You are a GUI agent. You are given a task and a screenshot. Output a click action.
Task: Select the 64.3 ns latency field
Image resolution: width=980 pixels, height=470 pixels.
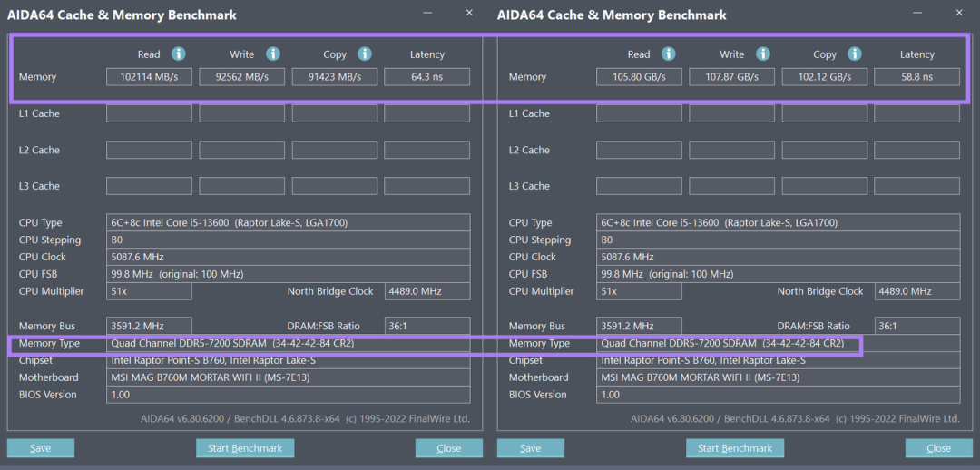point(426,77)
